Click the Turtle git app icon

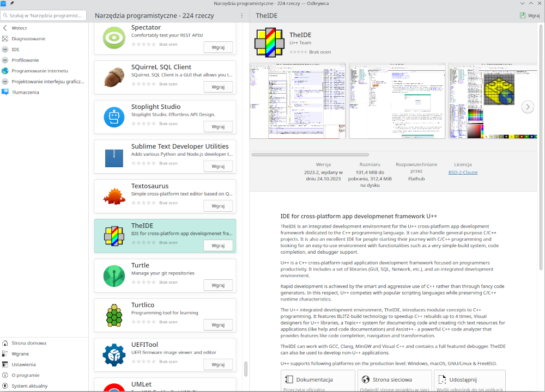pos(114,276)
